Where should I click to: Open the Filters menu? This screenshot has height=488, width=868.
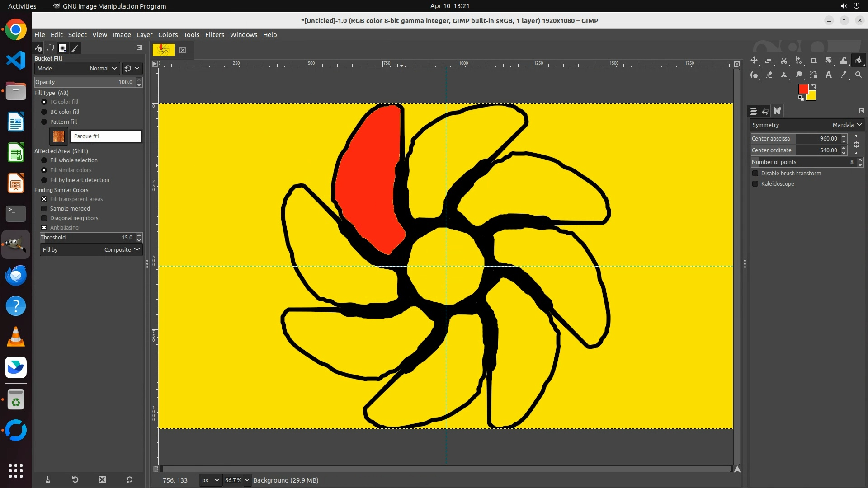(214, 35)
